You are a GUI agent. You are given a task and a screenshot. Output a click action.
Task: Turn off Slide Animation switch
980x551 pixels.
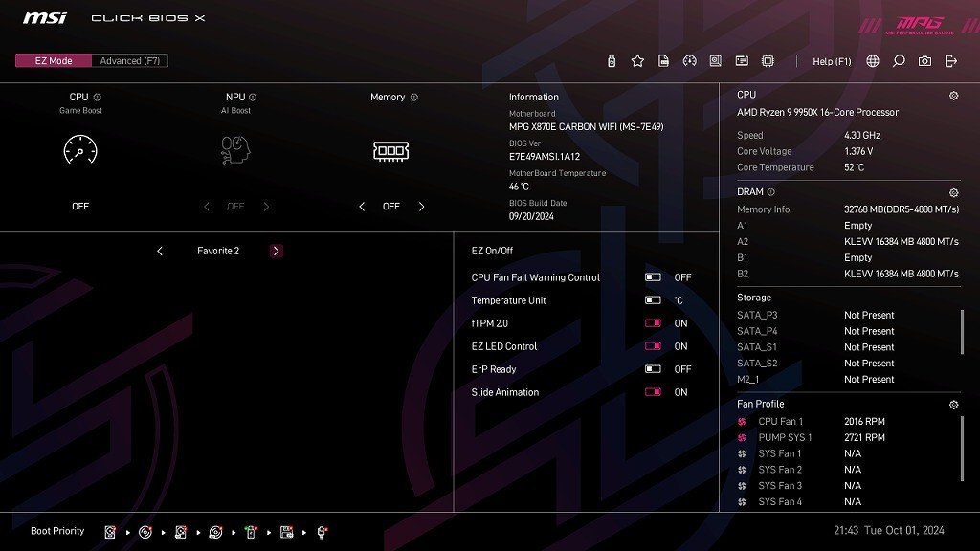pyautogui.click(x=653, y=391)
